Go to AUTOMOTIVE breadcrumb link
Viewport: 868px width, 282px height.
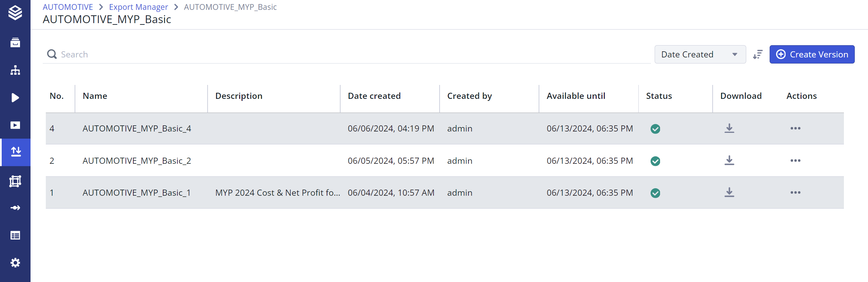(68, 7)
